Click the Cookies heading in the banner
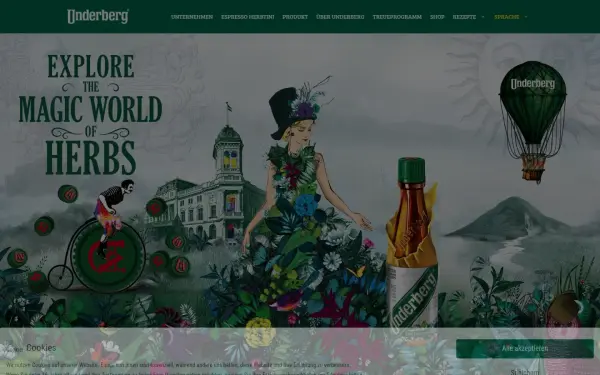Viewport: 600px width, 375px height. pos(41,348)
